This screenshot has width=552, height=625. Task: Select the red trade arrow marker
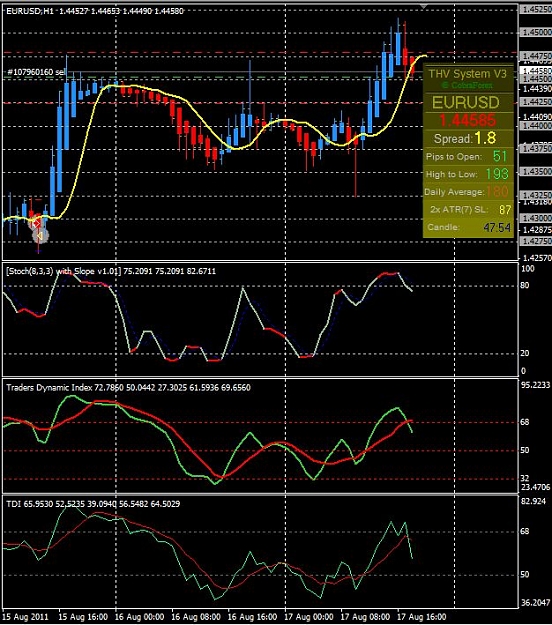click(36, 224)
